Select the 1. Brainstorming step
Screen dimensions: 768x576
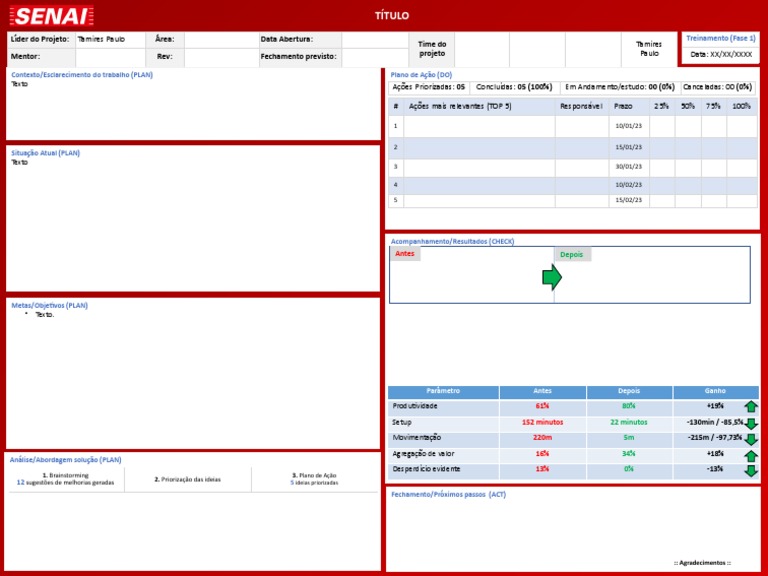(x=66, y=479)
